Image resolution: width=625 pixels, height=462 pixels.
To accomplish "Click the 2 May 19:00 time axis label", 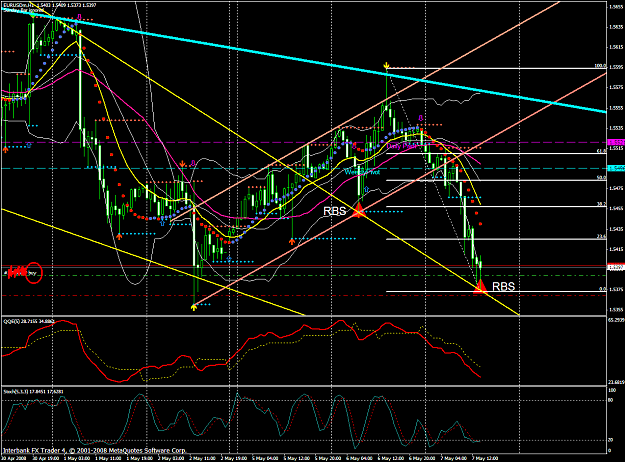I will tap(234, 458).
